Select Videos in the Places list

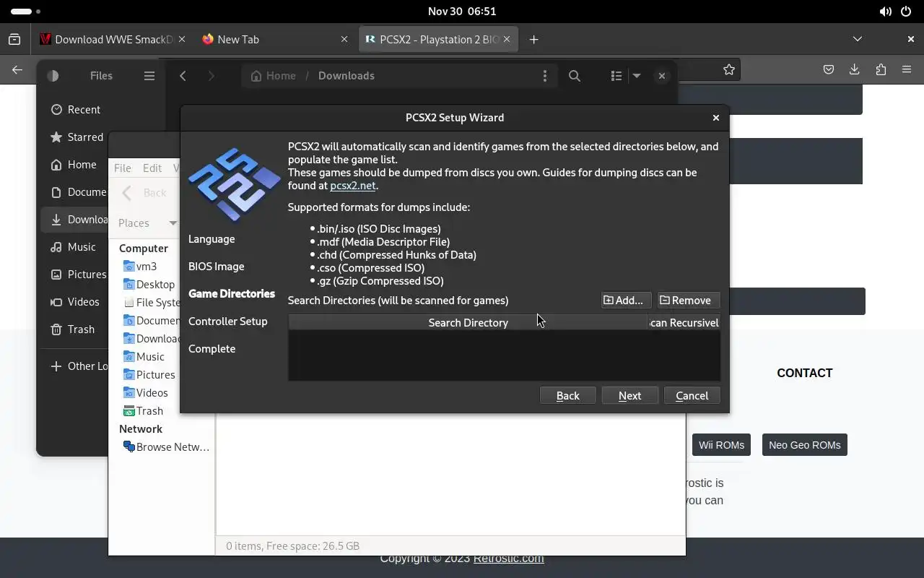pyautogui.click(x=145, y=392)
